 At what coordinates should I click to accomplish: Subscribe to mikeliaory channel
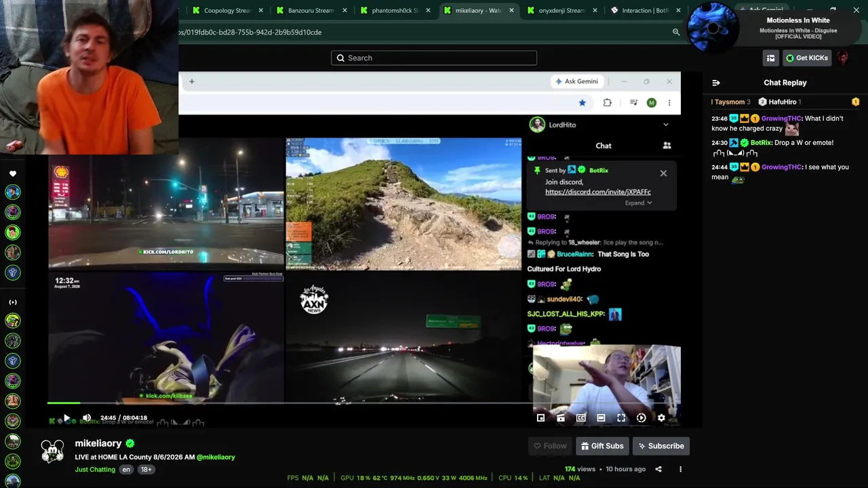[x=660, y=446]
